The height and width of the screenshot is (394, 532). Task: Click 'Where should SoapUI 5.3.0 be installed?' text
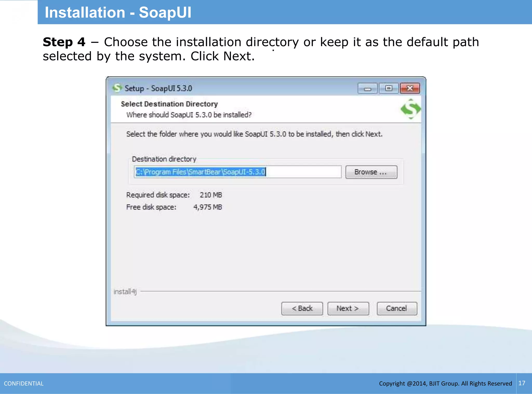click(x=189, y=115)
